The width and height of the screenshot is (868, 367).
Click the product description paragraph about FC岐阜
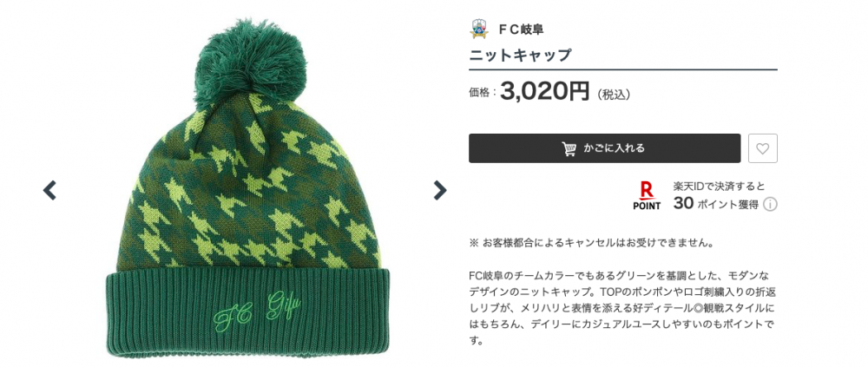tap(622, 308)
